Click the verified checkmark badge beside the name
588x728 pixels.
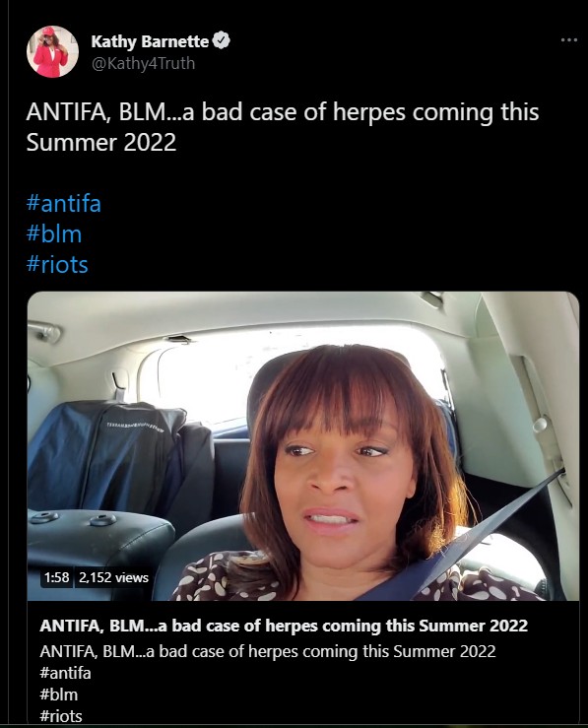pos(222,40)
